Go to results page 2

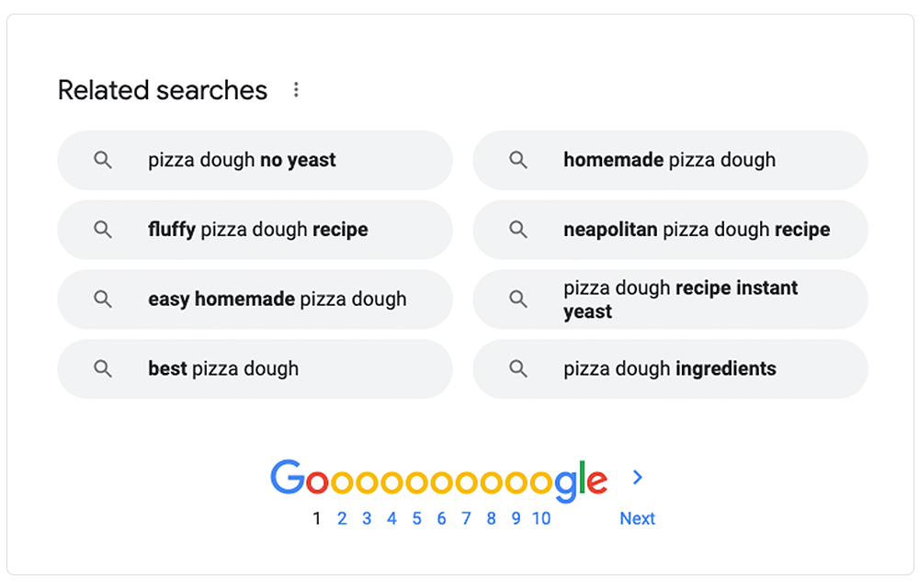[x=342, y=518]
